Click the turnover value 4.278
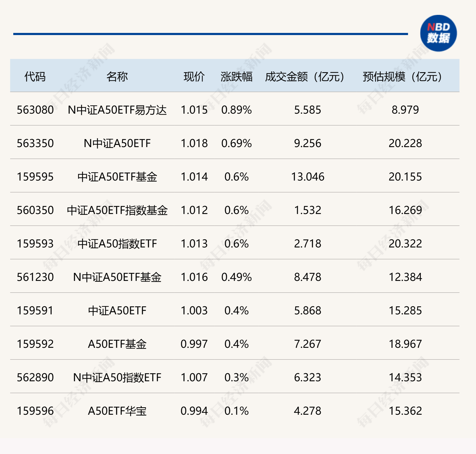Image resolution: width=476 pixels, height=454 pixels. pos(308,411)
